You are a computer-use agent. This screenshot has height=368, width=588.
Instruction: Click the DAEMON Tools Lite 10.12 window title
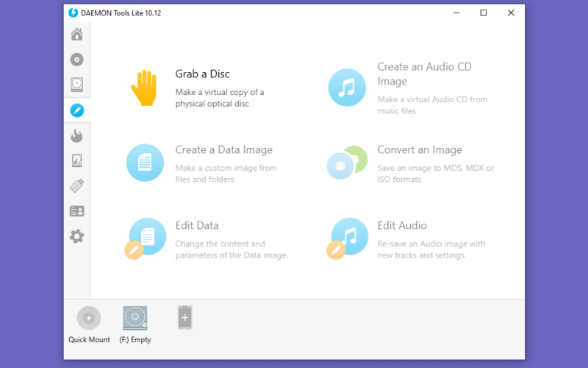click(121, 13)
